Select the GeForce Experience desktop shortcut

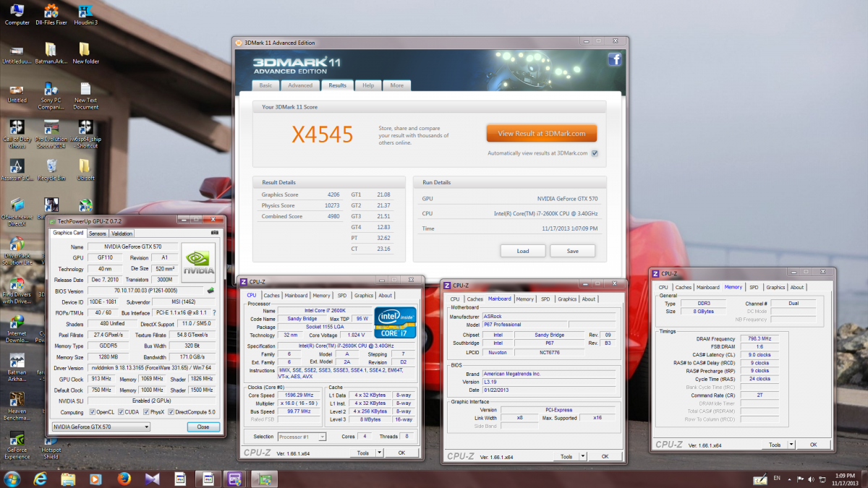point(17,446)
